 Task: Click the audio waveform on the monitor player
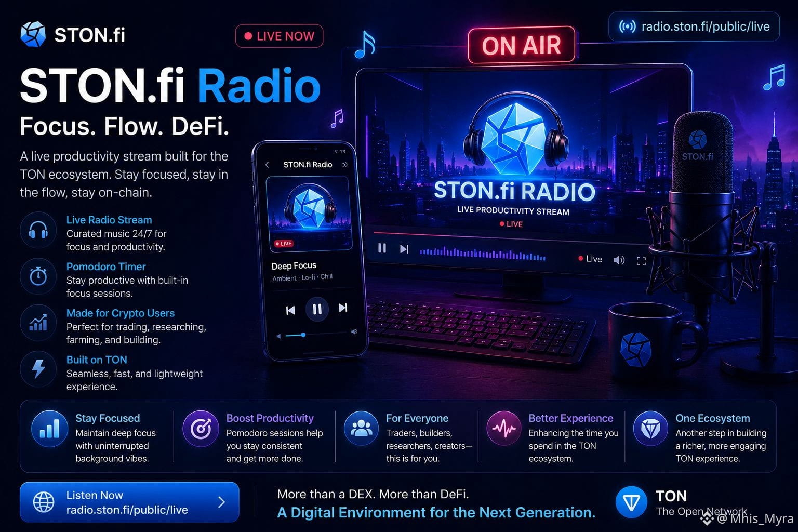(x=483, y=254)
